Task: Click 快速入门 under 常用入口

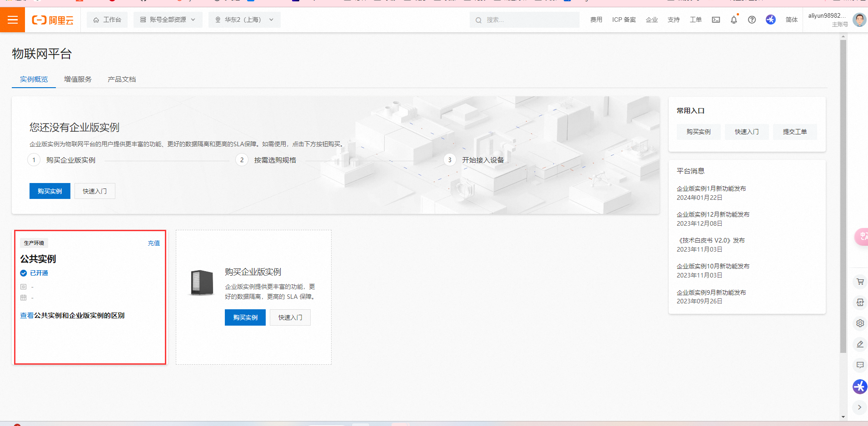Action: coord(747,132)
